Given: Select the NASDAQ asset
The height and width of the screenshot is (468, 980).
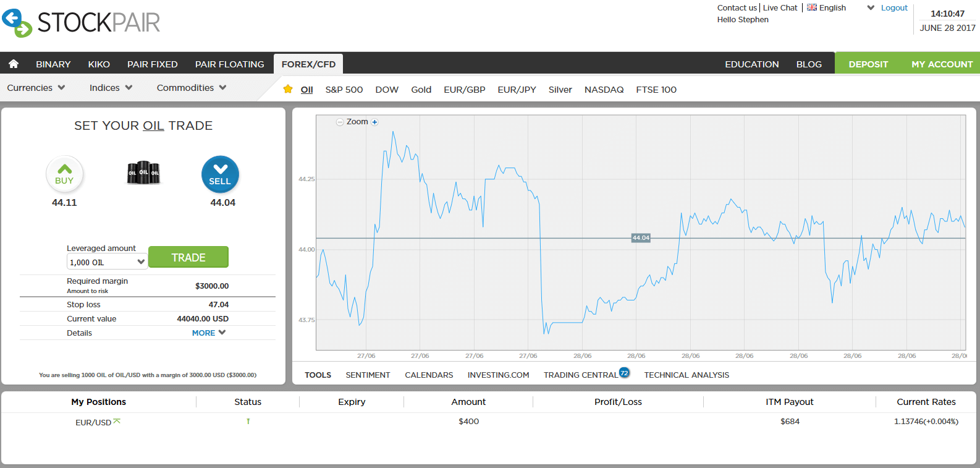Looking at the screenshot, I should click(604, 90).
